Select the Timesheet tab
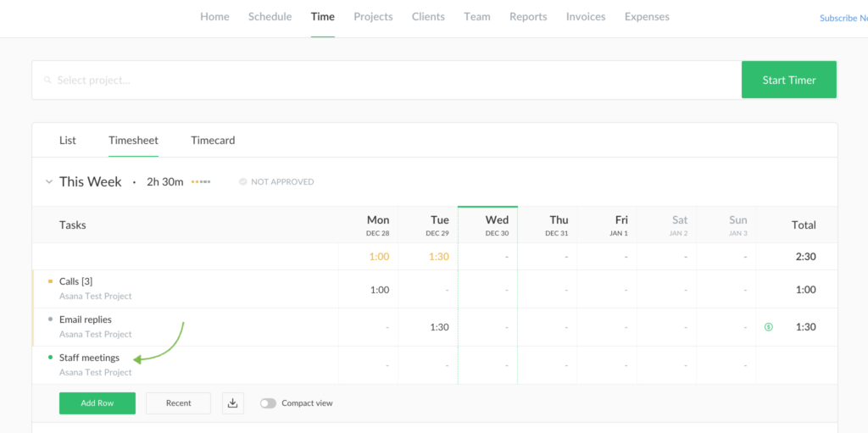 [x=133, y=141]
